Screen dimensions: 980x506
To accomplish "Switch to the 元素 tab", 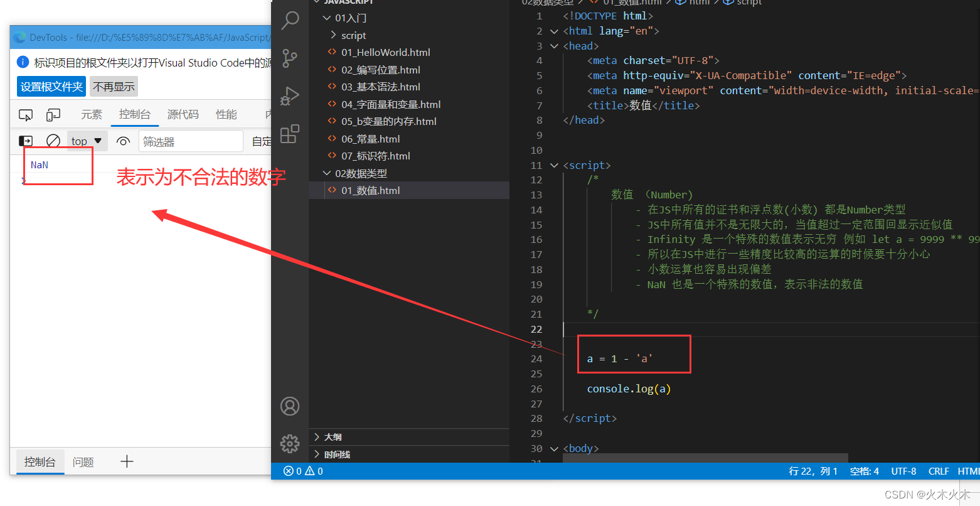I will point(92,114).
